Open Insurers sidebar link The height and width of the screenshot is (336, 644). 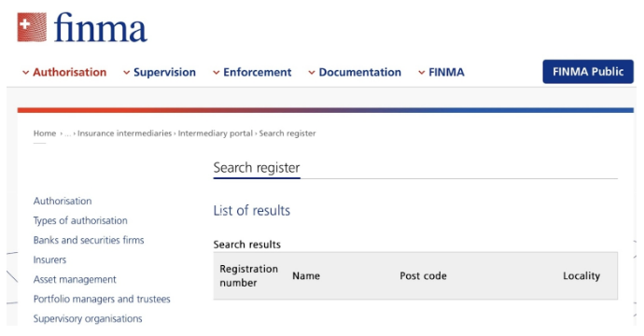[x=49, y=259]
